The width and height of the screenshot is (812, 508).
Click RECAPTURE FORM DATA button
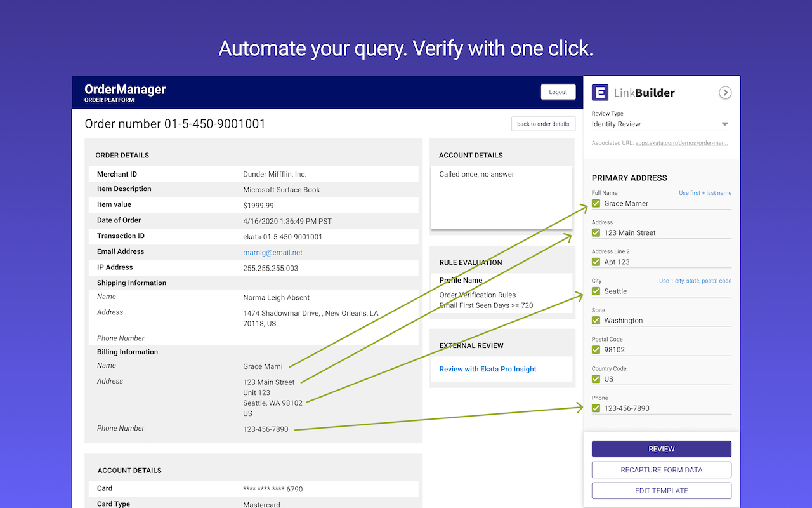[661, 470]
